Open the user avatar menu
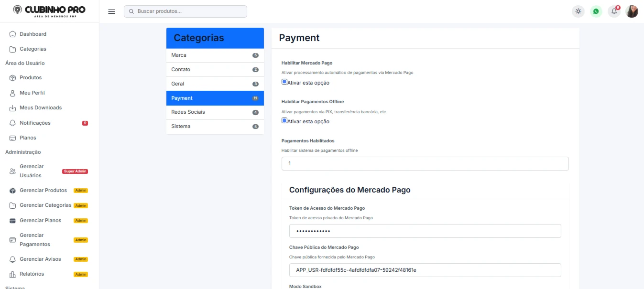The image size is (644, 289). (632, 11)
